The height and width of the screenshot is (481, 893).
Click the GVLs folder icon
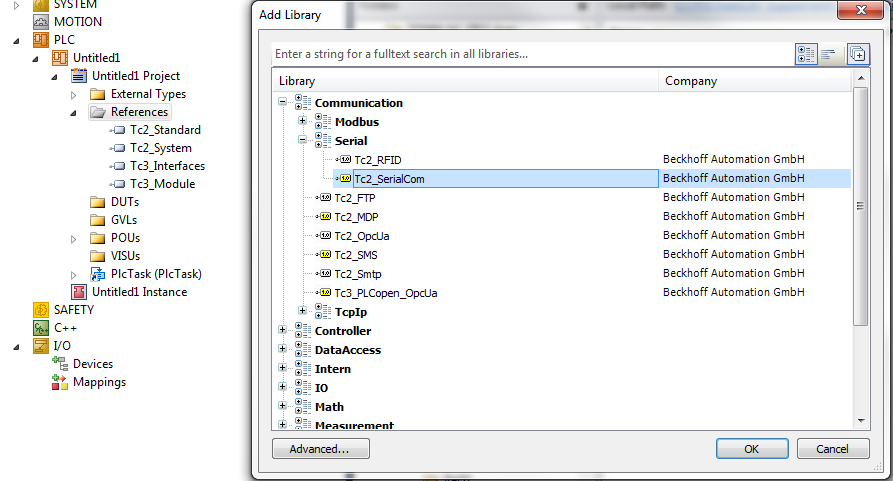(98, 220)
